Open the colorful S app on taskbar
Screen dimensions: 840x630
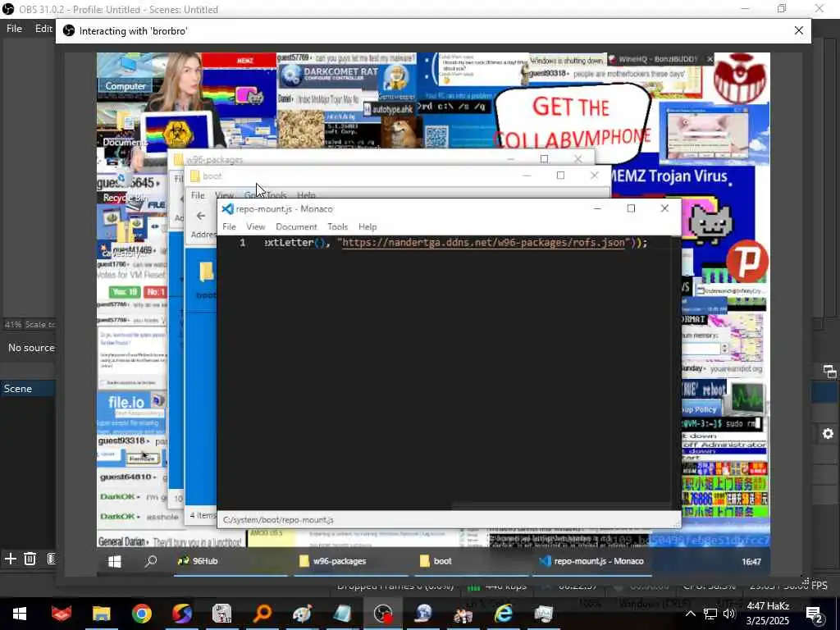(181, 614)
